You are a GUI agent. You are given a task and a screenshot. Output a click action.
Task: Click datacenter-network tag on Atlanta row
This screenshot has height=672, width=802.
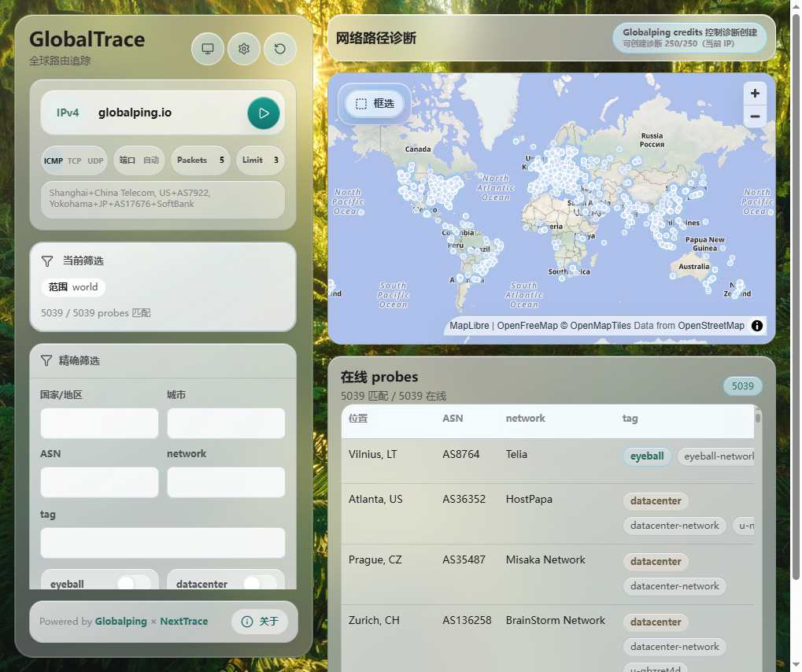(674, 525)
